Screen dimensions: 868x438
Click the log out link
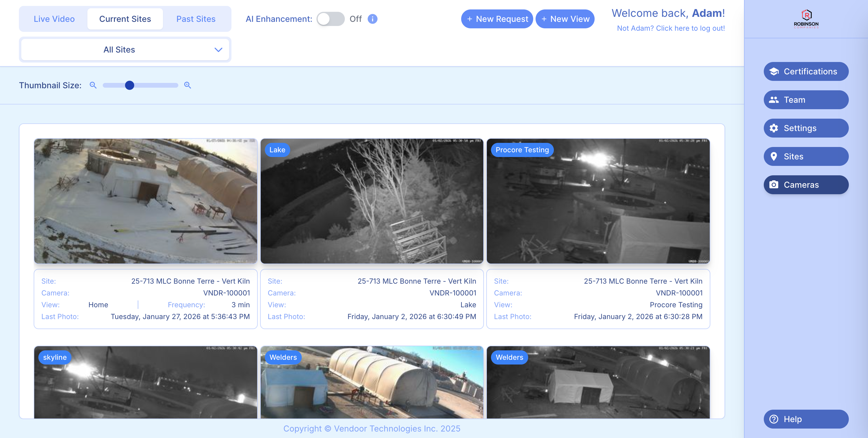tap(671, 28)
